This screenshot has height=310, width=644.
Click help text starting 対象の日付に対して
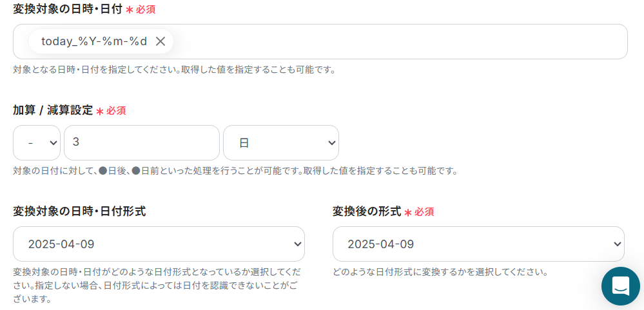pos(235,171)
